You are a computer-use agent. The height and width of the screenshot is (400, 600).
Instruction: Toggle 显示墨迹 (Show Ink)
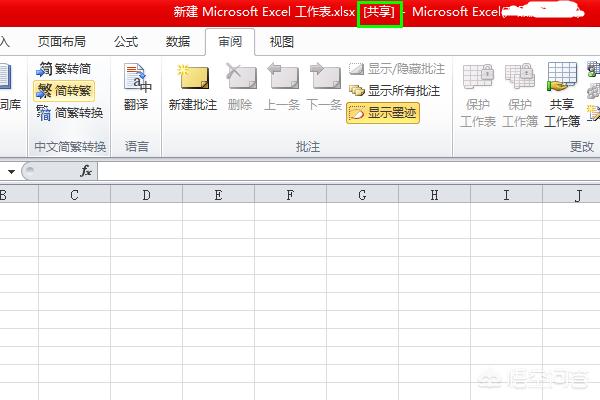(x=383, y=113)
